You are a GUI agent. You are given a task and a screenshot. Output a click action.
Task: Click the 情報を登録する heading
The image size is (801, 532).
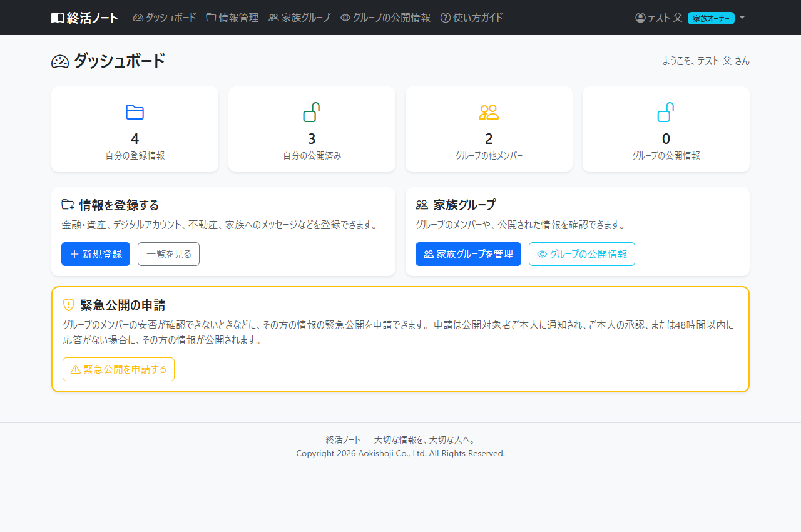(x=119, y=205)
